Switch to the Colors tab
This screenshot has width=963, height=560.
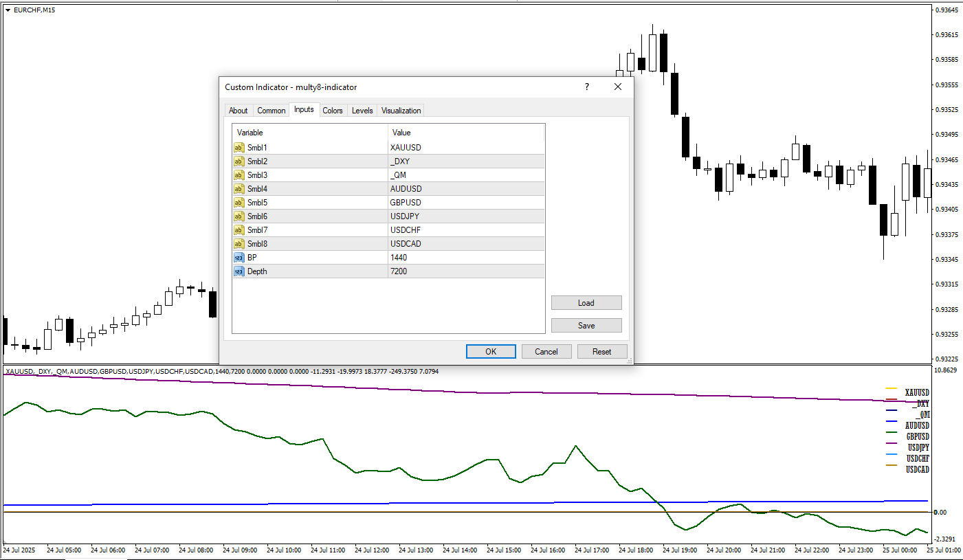click(333, 111)
